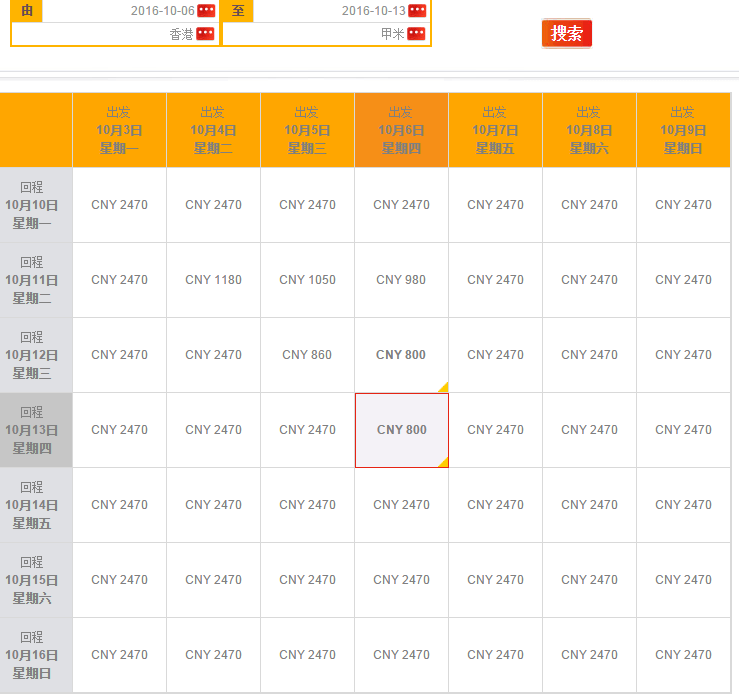
Task: Choose CNY 860 fare cell
Action: click(307, 355)
